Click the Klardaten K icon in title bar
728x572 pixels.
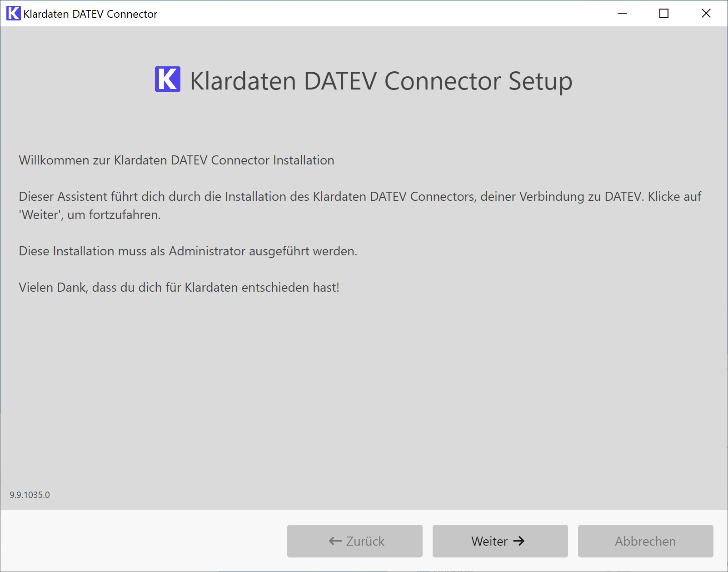click(13, 14)
